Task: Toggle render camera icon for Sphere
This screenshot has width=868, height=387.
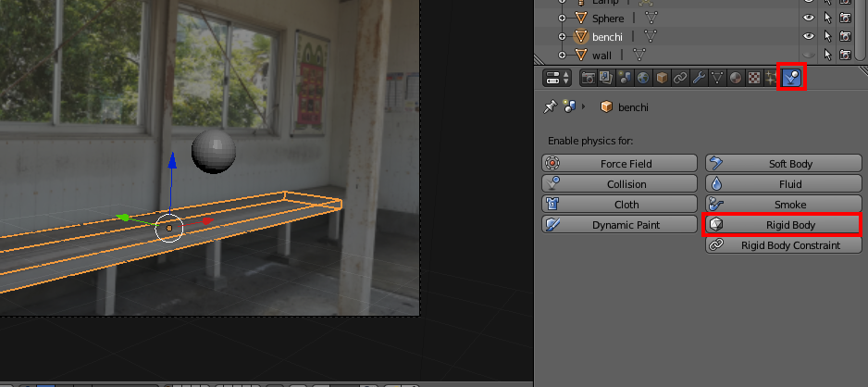Action: pyautogui.click(x=845, y=18)
